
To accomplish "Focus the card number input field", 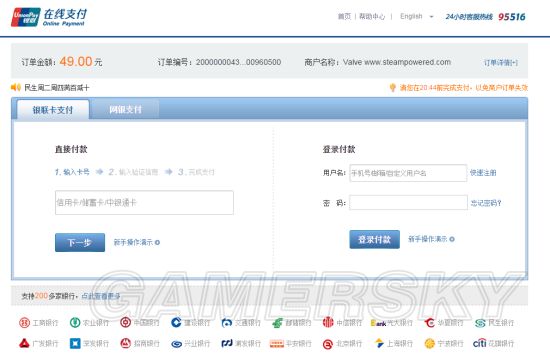I will 144,202.
